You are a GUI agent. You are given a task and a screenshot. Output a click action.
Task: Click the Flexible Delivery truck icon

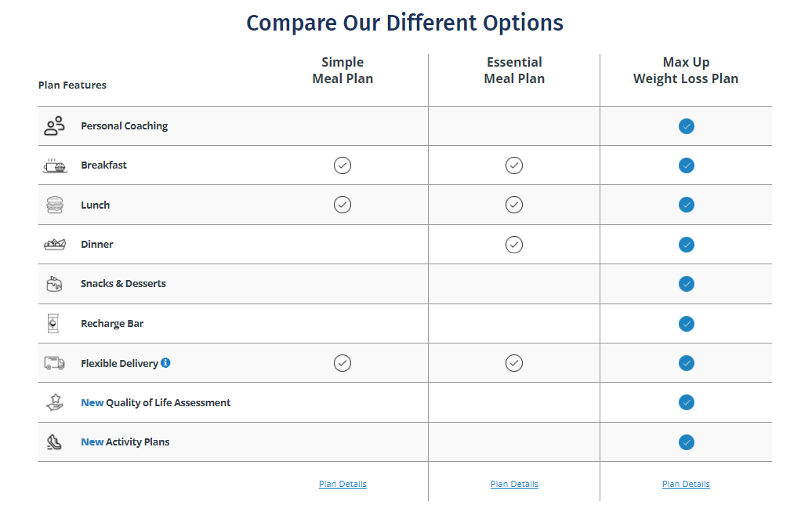click(x=54, y=363)
